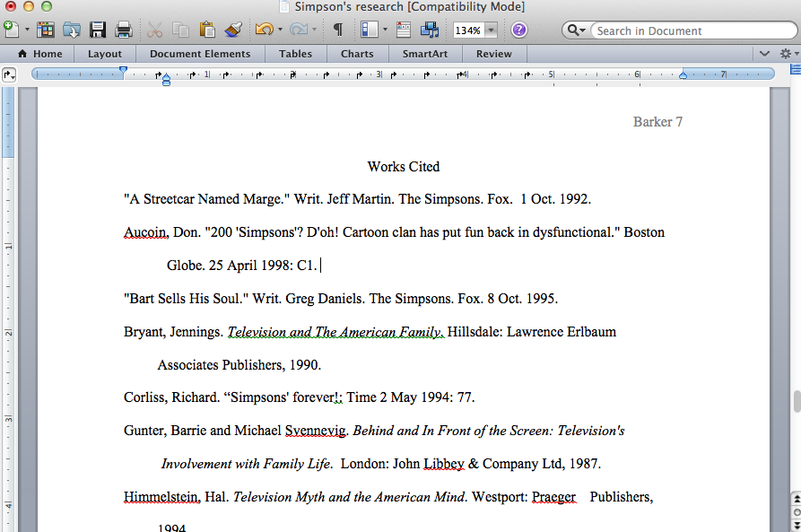This screenshot has width=801, height=532.
Task: Open the zoom level dropdown
Action: coord(491,31)
